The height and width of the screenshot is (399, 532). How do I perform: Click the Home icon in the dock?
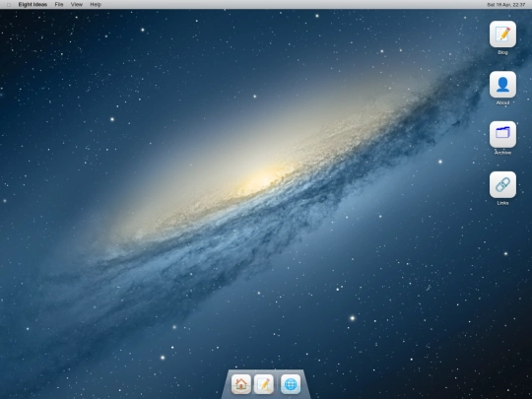(241, 384)
